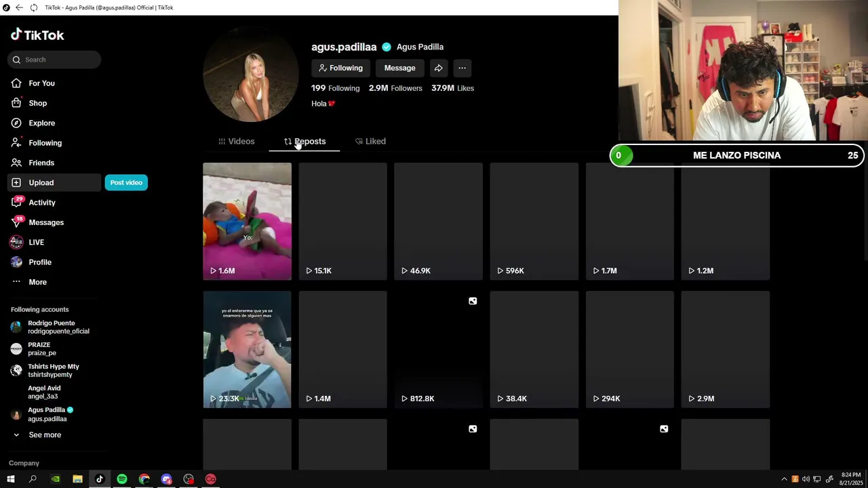Open the reposted video with 1.7M views
This screenshot has height=488, width=868.
point(630,221)
